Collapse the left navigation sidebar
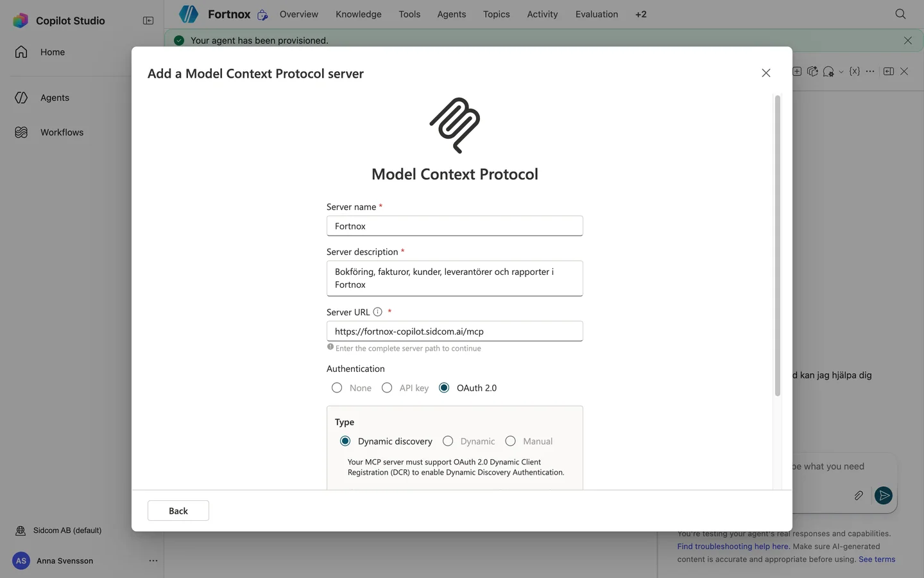The image size is (924, 578). pos(148,21)
